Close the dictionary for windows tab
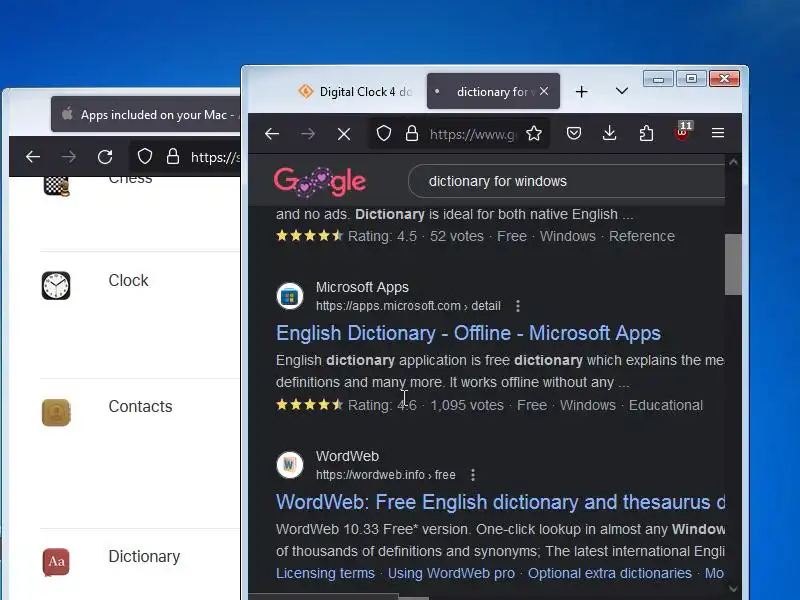Viewport: 800px width, 600px height. (544, 91)
